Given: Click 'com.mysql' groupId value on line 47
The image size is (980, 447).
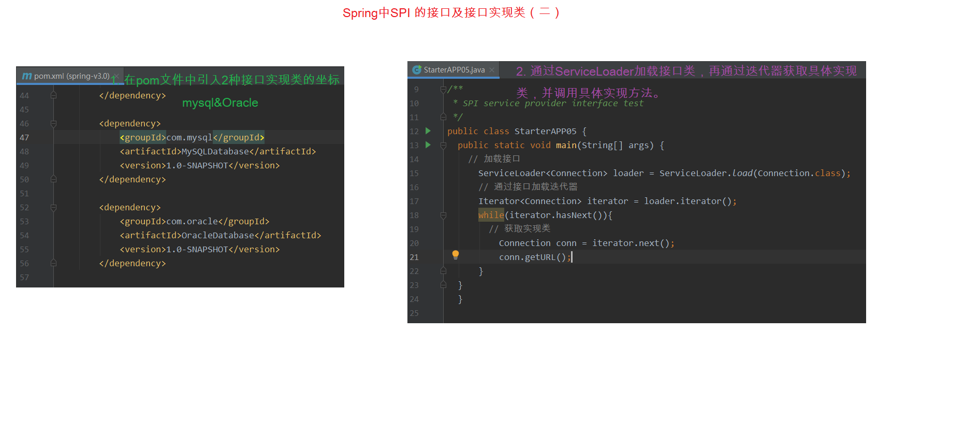Looking at the screenshot, I should (x=189, y=137).
